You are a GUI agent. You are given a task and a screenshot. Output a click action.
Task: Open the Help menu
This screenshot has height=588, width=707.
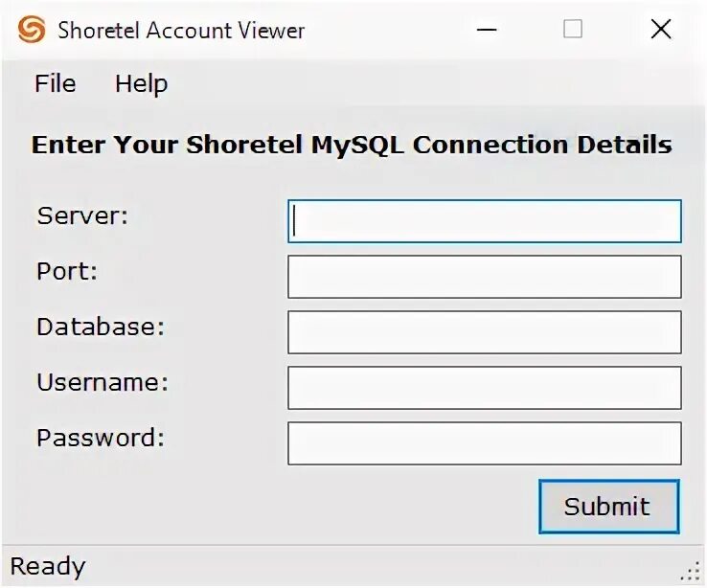(141, 84)
